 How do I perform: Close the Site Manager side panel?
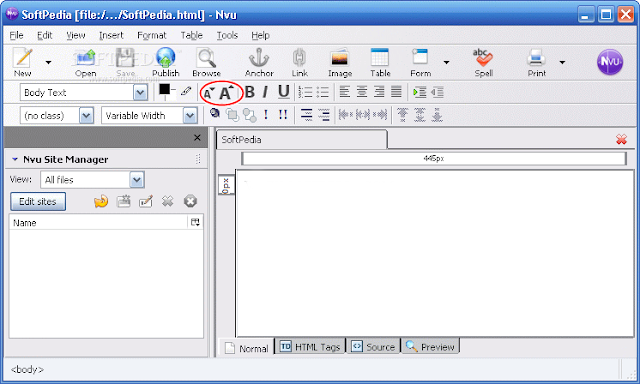tap(197, 138)
